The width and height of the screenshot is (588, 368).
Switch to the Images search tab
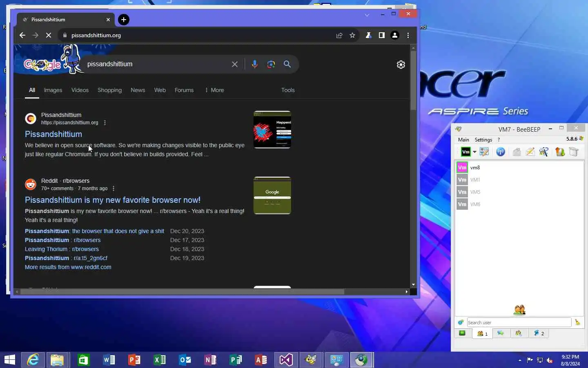(53, 90)
